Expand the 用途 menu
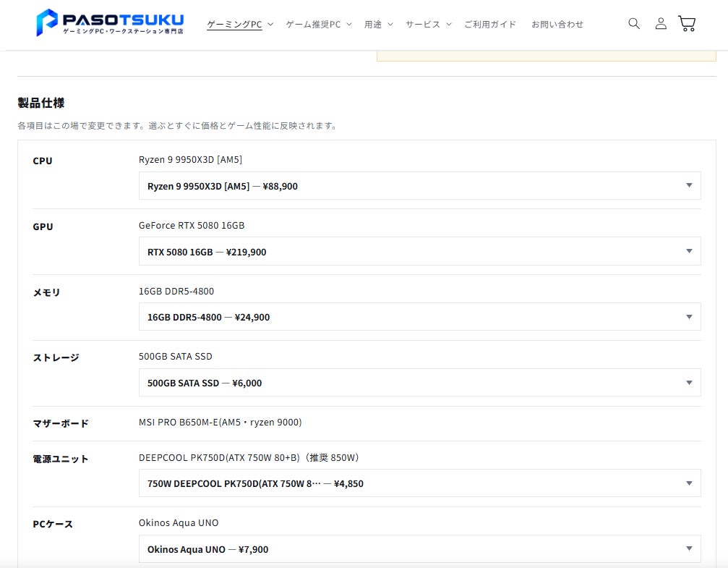The image size is (728, 568). pos(378,24)
